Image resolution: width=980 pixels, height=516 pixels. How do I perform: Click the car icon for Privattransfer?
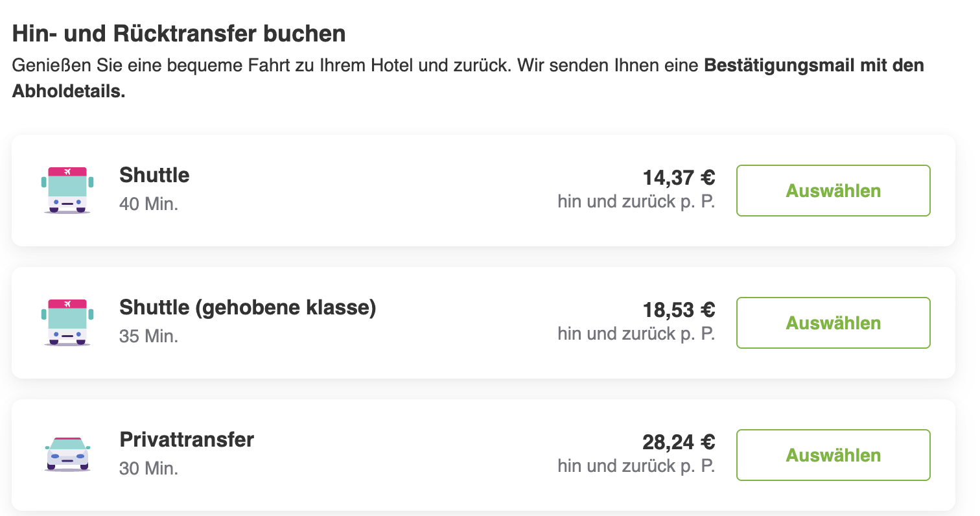(67, 454)
